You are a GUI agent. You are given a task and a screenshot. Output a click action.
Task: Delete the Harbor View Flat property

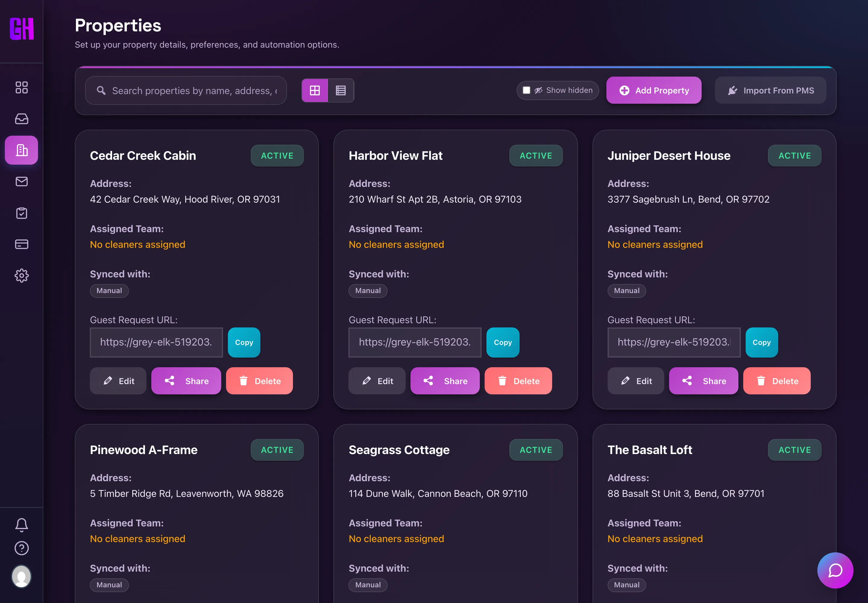click(x=518, y=381)
